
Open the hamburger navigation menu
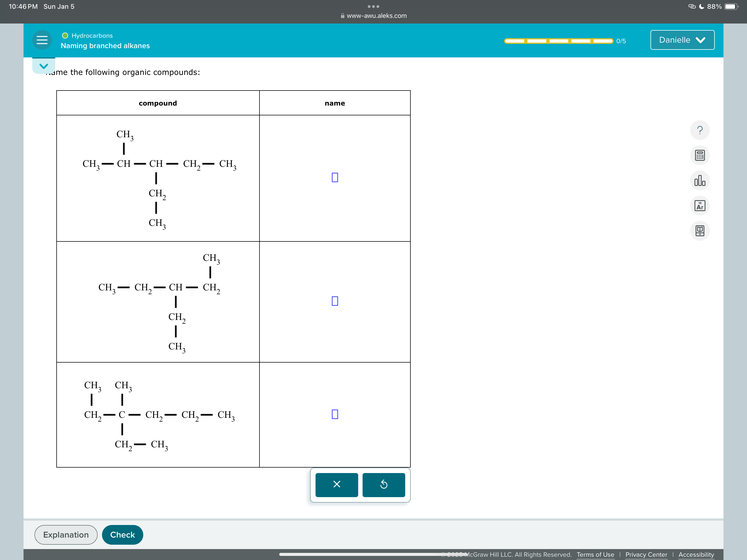[x=42, y=40]
